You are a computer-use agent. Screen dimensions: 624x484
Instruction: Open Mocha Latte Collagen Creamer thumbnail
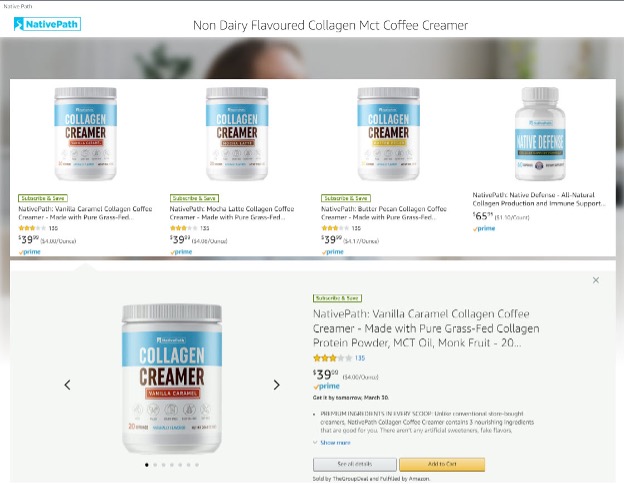pos(237,134)
